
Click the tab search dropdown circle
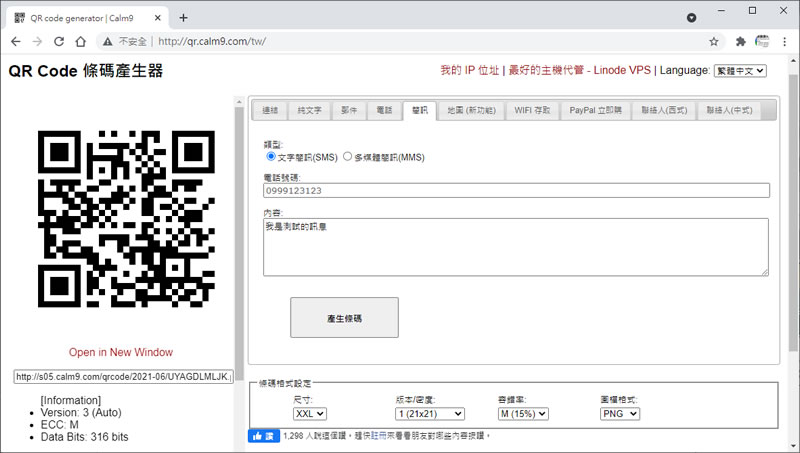[691, 18]
